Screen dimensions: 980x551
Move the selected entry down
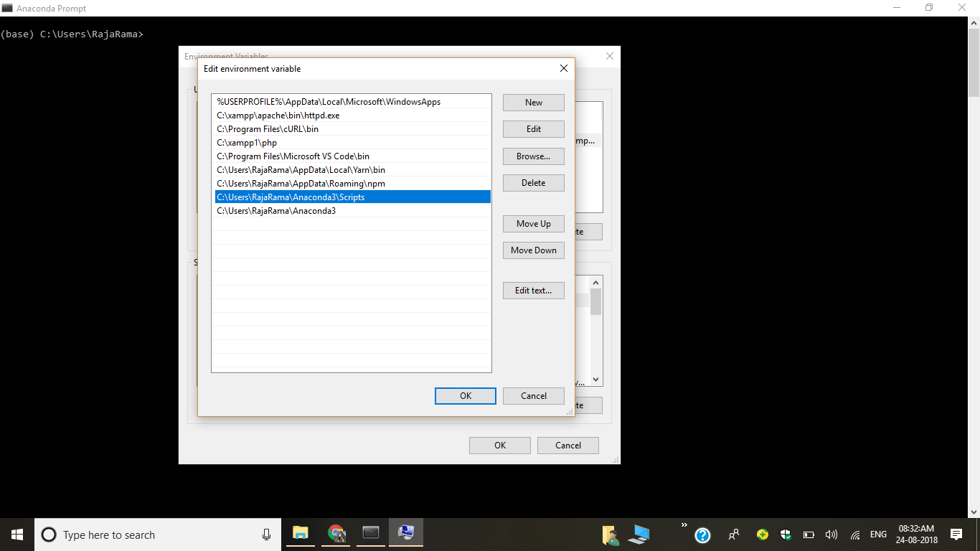533,250
